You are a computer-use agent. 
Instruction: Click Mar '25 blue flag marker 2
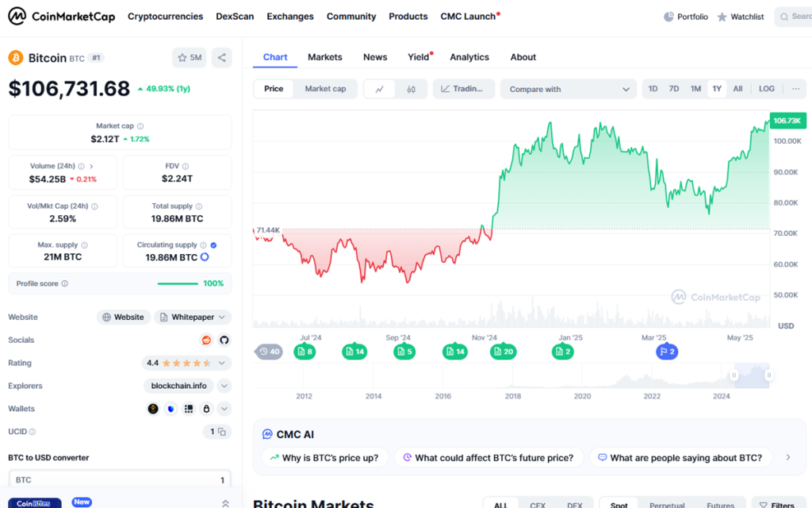pos(667,352)
